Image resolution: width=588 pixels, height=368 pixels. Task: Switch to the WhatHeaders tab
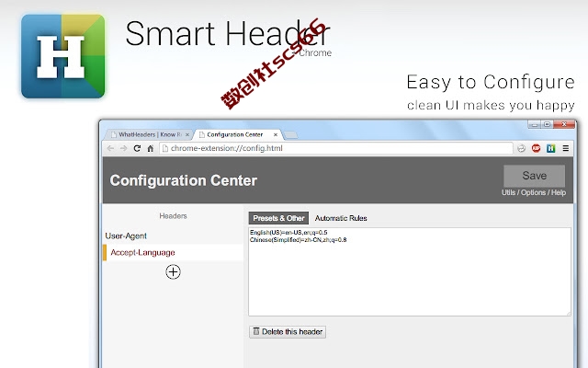150,134
